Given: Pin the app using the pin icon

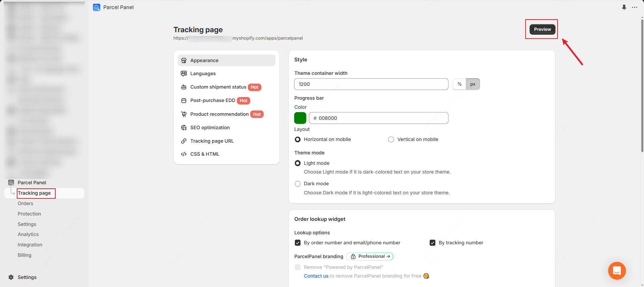Looking at the screenshot, I should point(624,7).
